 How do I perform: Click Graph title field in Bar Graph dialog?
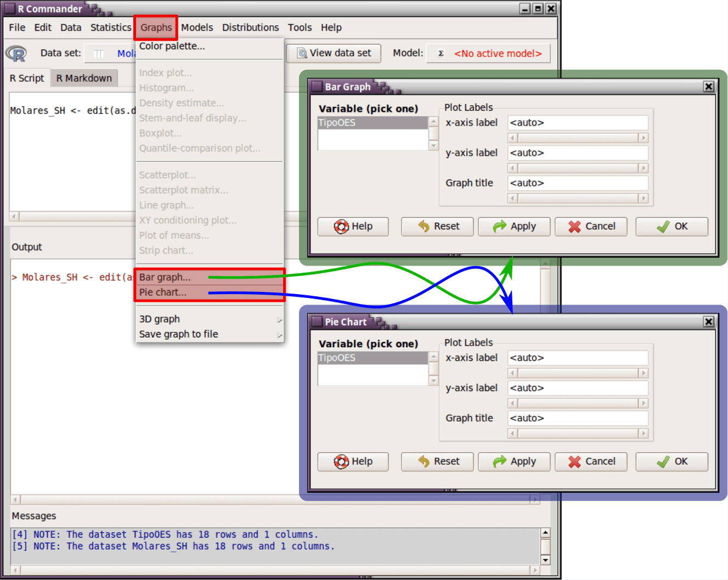[x=578, y=183]
